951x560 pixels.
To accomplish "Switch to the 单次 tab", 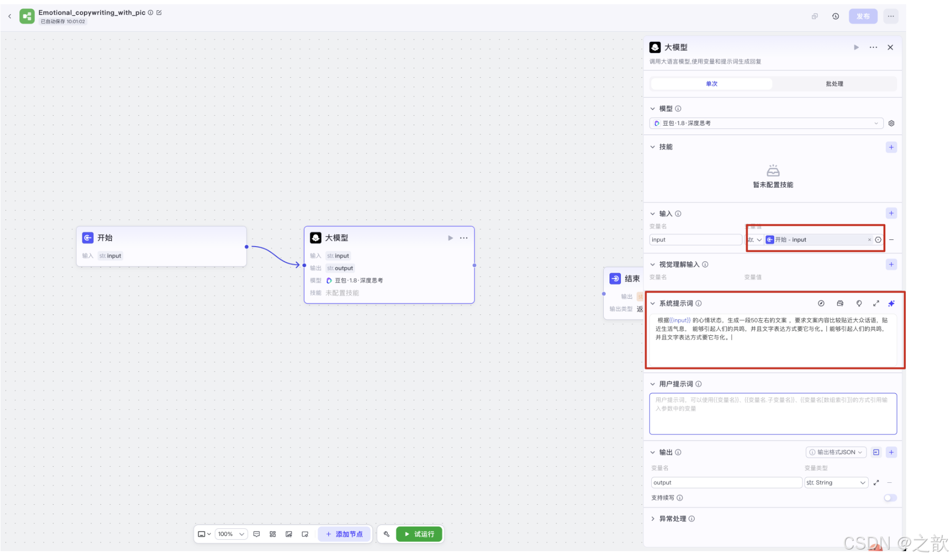I will tap(712, 83).
